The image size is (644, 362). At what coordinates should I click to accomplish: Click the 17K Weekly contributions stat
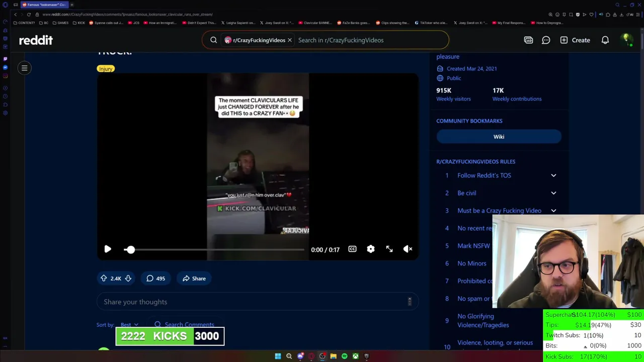point(517,95)
